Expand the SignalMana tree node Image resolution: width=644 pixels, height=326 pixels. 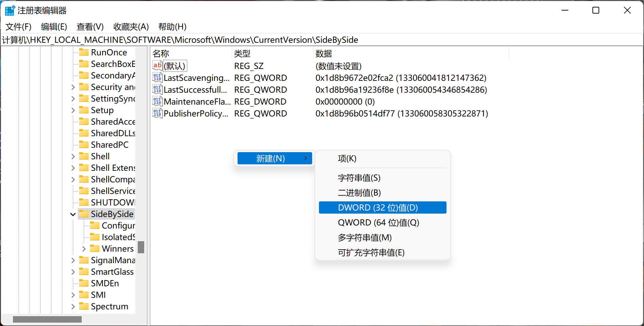(x=73, y=260)
